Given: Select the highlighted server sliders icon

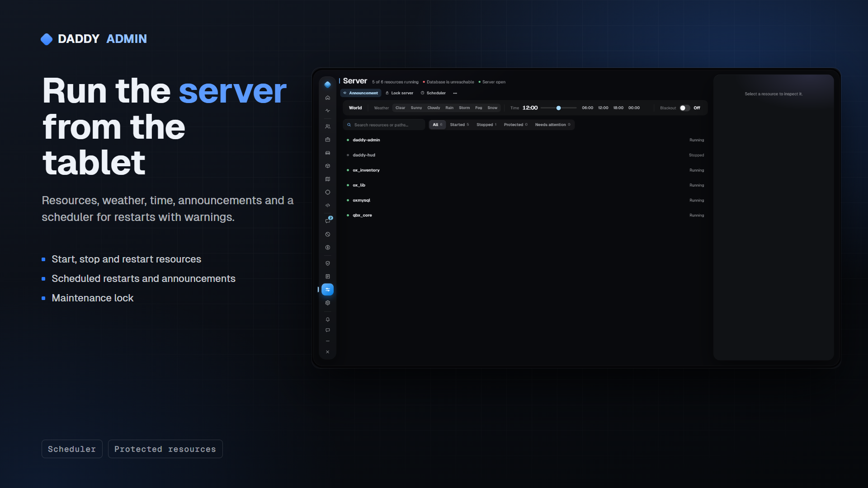Looking at the screenshot, I should 328,290.
